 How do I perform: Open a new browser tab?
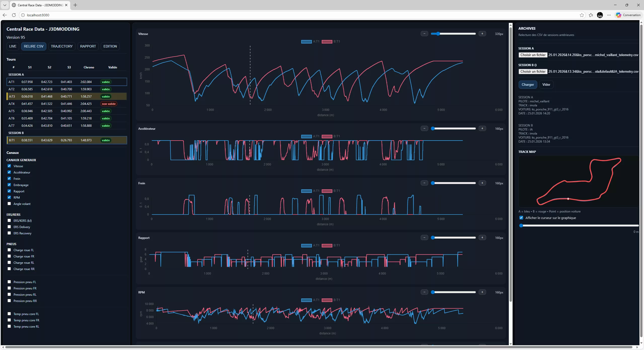coord(75,5)
